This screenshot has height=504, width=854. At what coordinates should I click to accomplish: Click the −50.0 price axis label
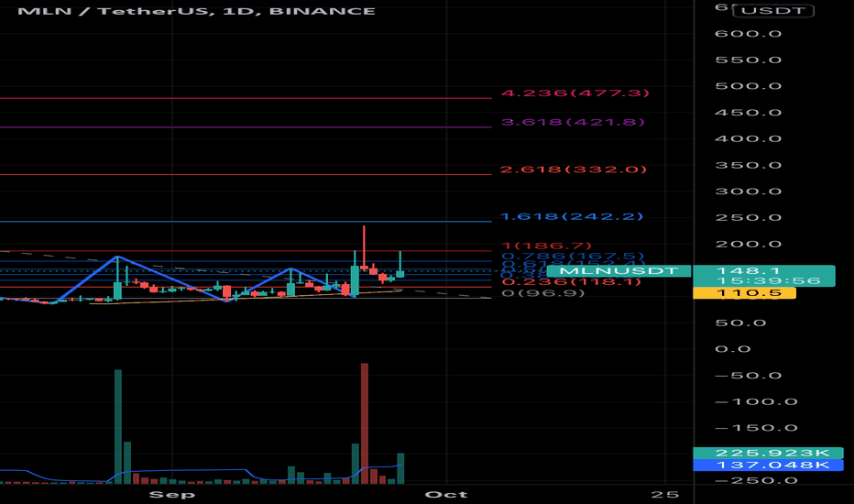[x=749, y=376]
